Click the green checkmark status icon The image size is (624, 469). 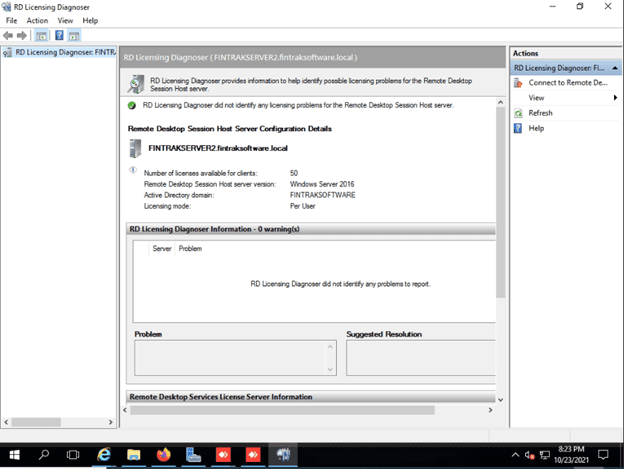(132, 106)
